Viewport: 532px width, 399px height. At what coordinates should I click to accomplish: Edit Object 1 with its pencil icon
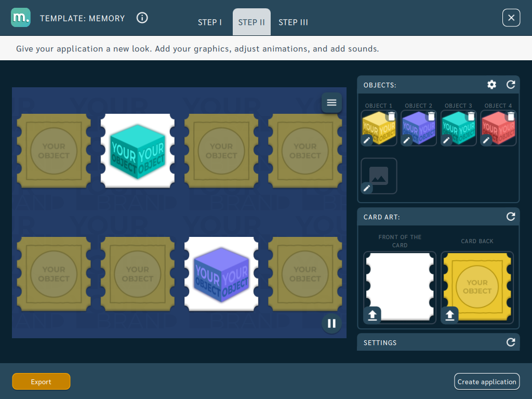click(367, 140)
